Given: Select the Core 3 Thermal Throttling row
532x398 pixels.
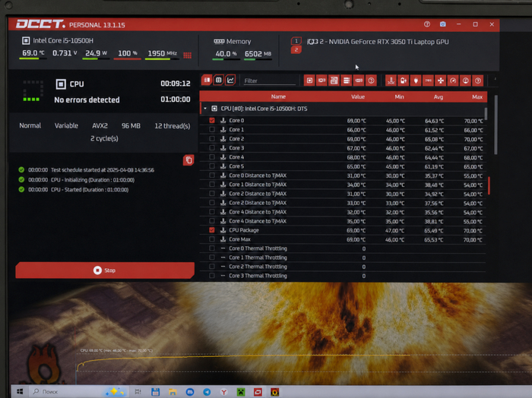Looking at the screenshot, I should (x=344, y=276).
